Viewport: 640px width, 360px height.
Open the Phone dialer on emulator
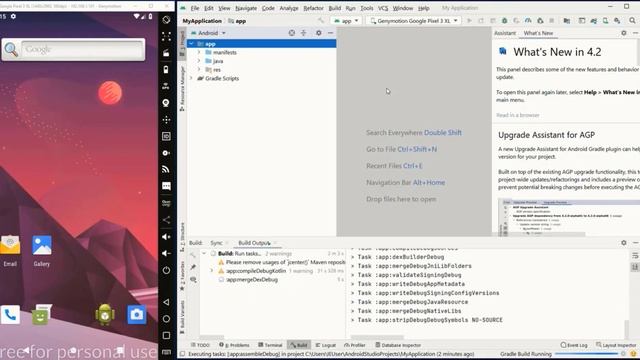[10, 315]
